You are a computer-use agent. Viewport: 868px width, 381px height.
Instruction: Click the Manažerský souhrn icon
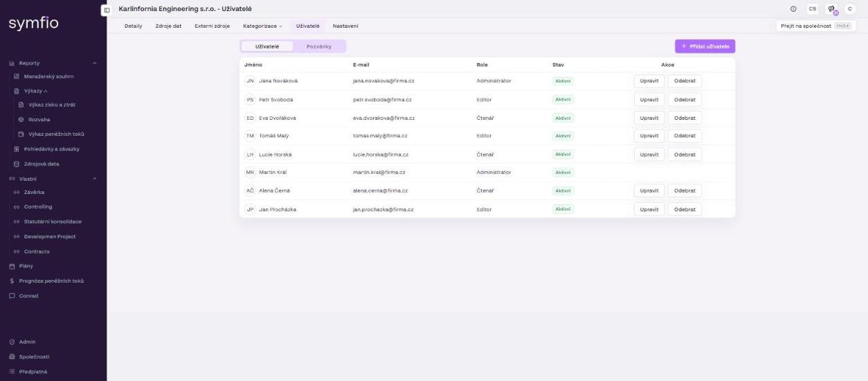(x=16, y=76)
